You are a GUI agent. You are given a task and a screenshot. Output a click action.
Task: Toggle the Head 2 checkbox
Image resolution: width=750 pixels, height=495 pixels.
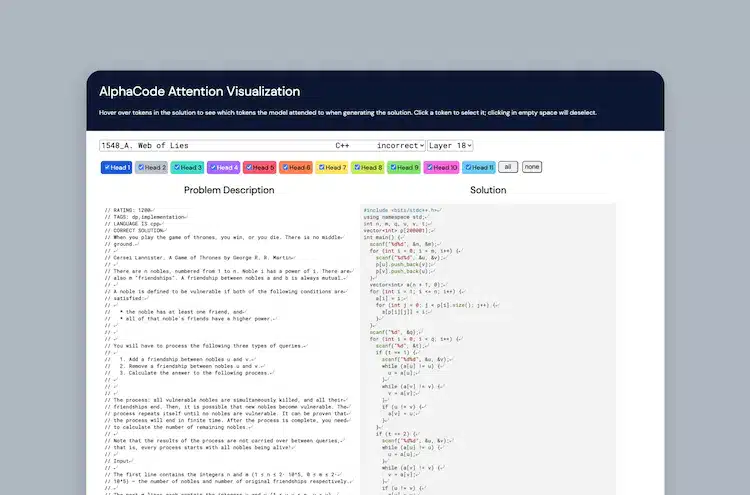141,167
